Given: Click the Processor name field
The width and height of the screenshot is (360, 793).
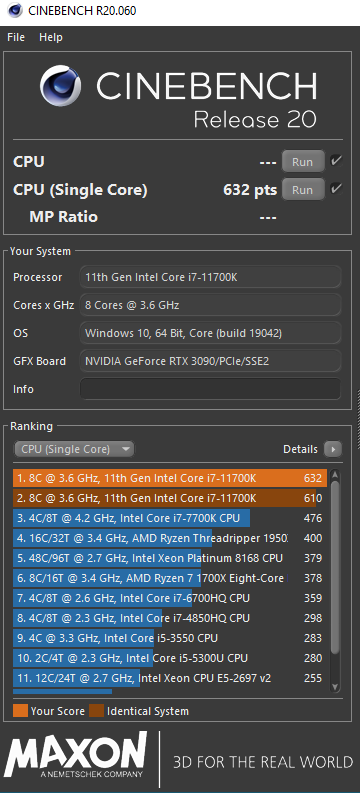Looking at the screenshot, I should click(210, 277).
